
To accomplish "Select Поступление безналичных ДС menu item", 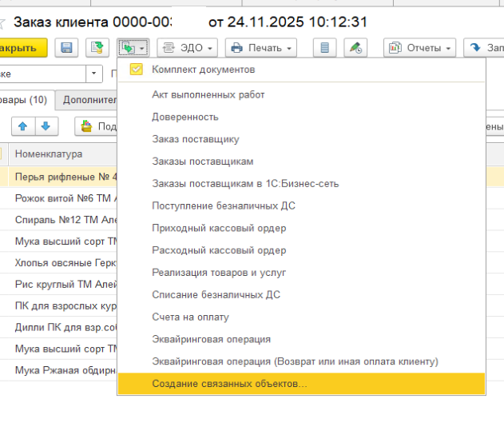I will click(301, 206).
